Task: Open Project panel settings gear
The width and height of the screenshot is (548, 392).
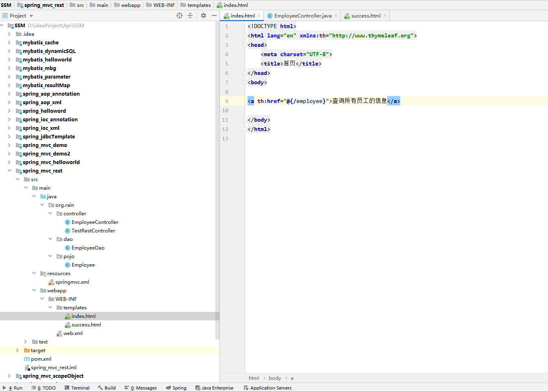Action: [204, 15]
